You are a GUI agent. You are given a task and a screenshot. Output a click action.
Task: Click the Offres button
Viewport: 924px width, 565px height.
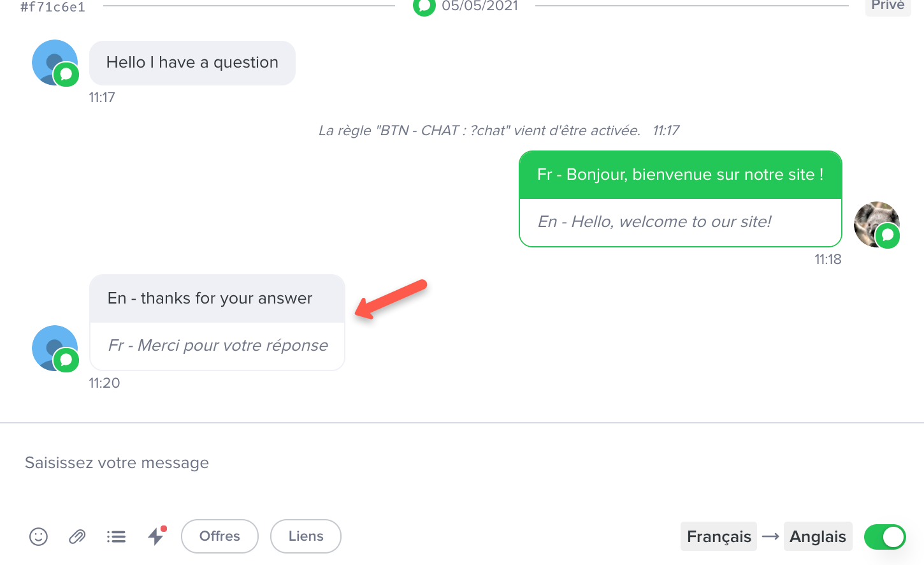point(220,536)
